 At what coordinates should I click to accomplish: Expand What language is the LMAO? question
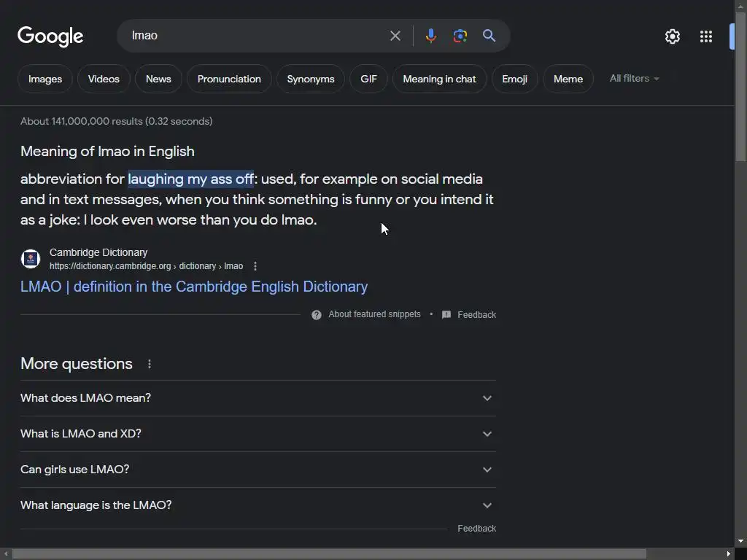[258, 505]
